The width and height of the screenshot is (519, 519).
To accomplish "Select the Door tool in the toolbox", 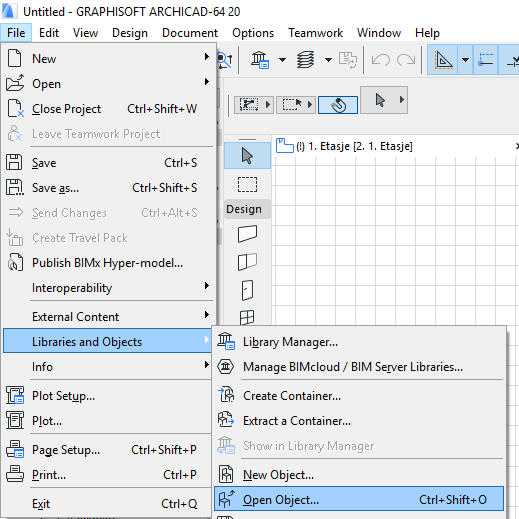I will coord(247,290).
